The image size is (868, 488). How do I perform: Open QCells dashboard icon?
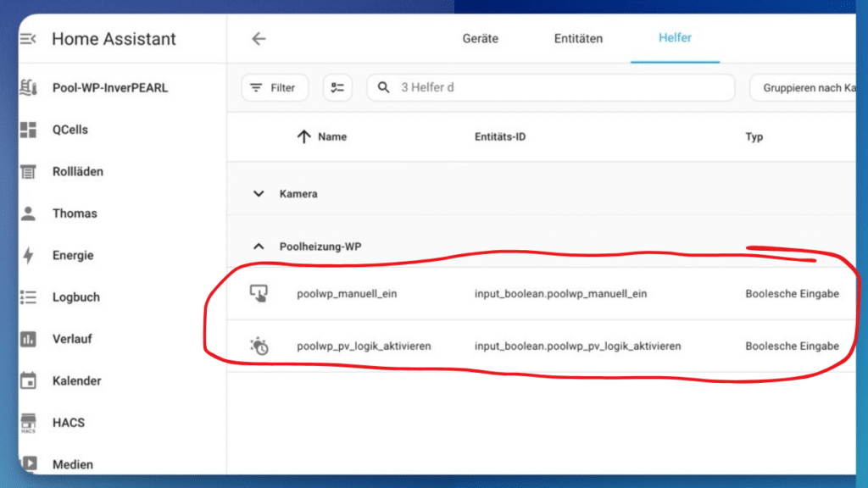point(28,130)
